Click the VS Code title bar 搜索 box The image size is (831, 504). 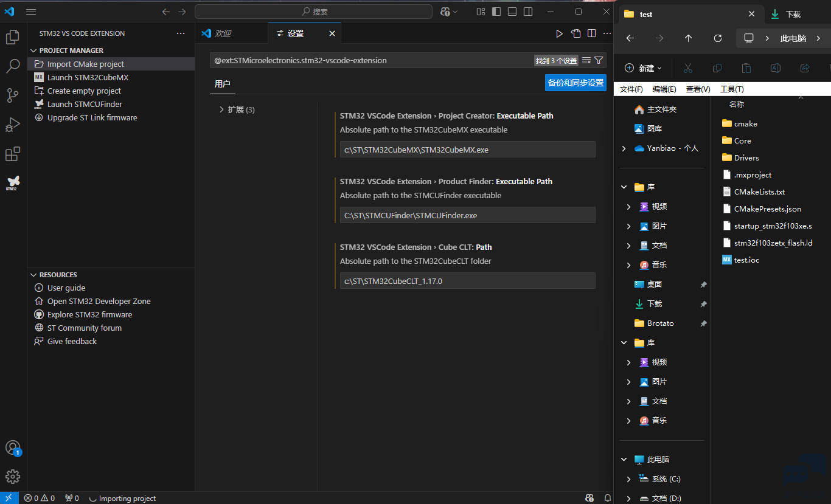click(x=313, y=12)
